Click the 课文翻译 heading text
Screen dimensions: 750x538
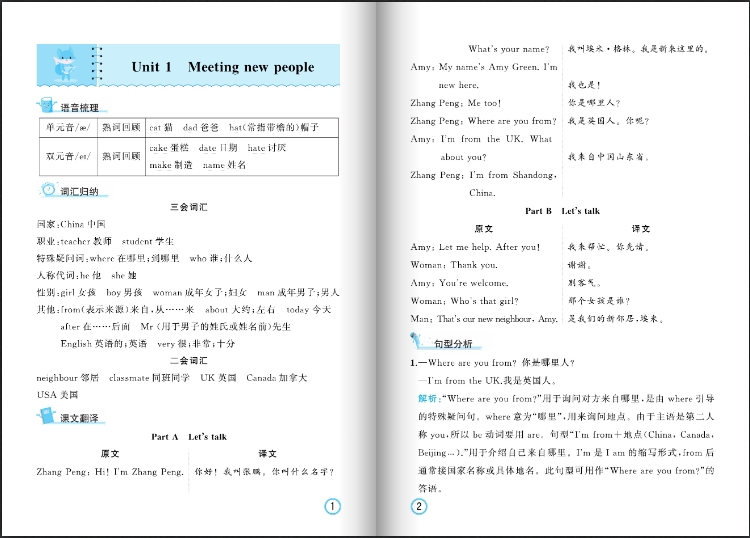[79, 418]
